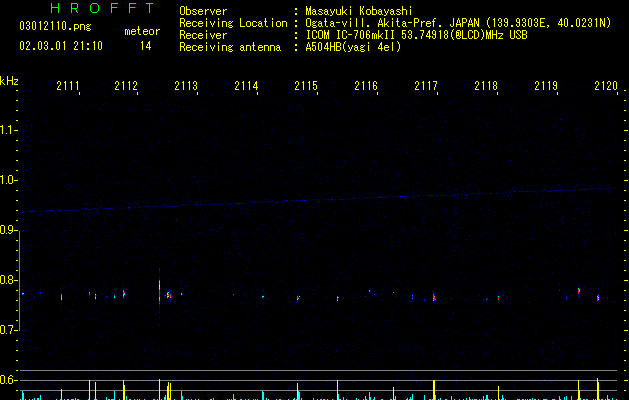Image resolution: width=629 pixels, height=400 pixels.
Task: Click the kHz axis unit label
Action: point(9,81)
